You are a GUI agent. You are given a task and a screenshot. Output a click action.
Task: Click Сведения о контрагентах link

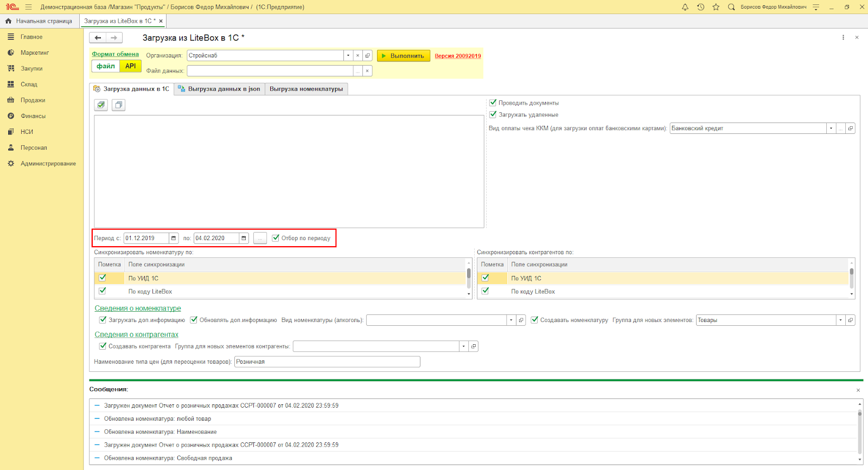point(136,334)
